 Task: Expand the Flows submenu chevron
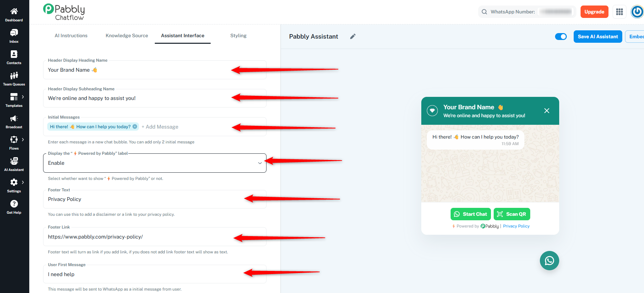click(x=23, y=140)
